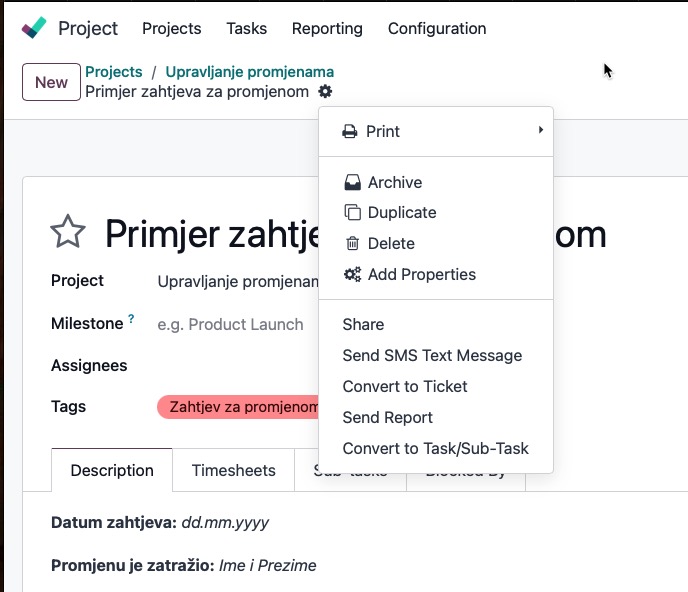Open the Tasks menu item
Image resolution: width=688 pixels, height=592 pixels.
246,28
